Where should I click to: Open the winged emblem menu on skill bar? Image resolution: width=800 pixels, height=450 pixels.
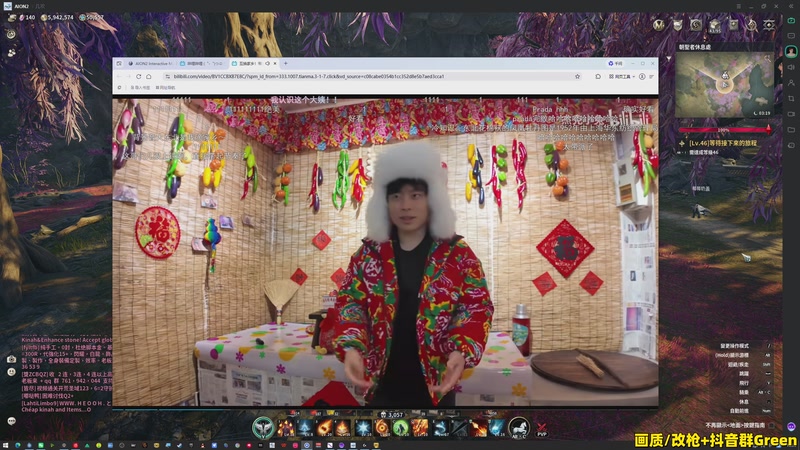coord(263,428)
